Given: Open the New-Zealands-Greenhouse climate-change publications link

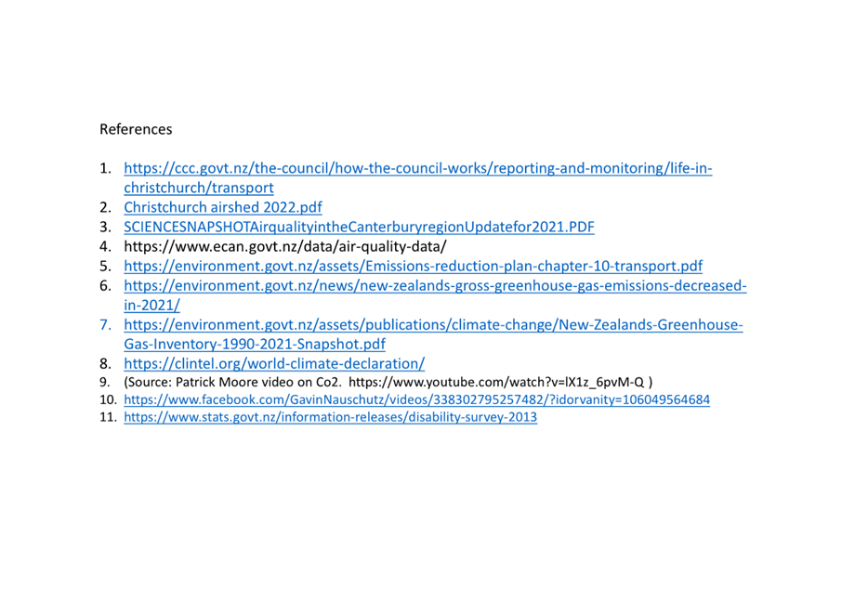Looking at the screenshot, I should 433,325.
